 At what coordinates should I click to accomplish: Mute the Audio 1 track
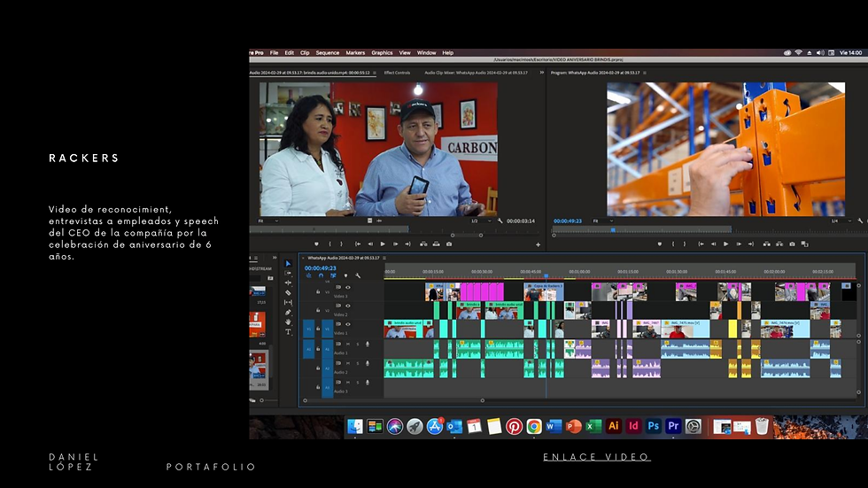[347, 345]
